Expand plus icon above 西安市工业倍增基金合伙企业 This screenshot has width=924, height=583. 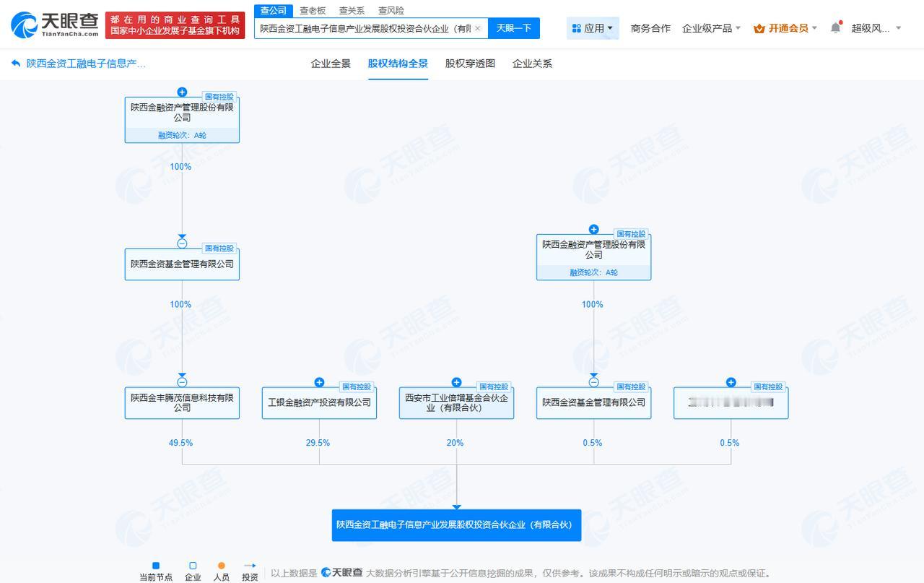[x=456, y=382]
